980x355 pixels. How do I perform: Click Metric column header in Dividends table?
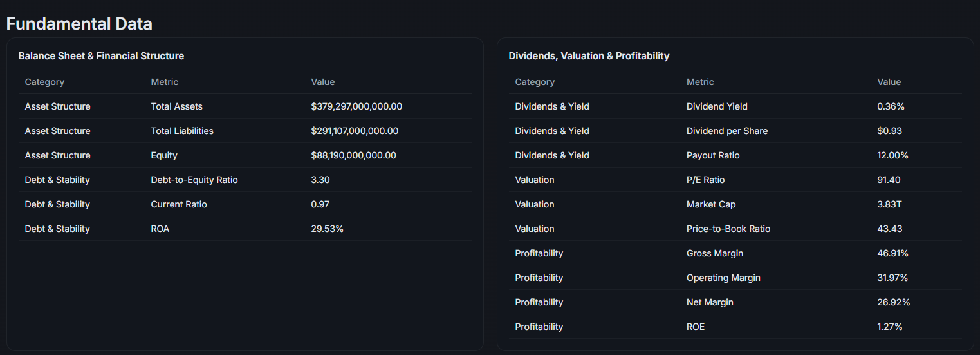pyautogui.click(x=700, y=82)
